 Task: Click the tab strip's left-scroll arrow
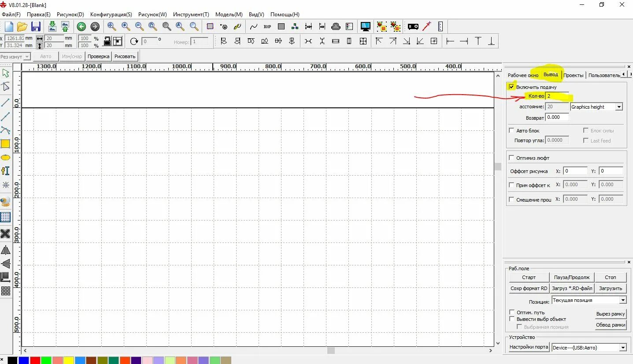click(x=623, y=74)
